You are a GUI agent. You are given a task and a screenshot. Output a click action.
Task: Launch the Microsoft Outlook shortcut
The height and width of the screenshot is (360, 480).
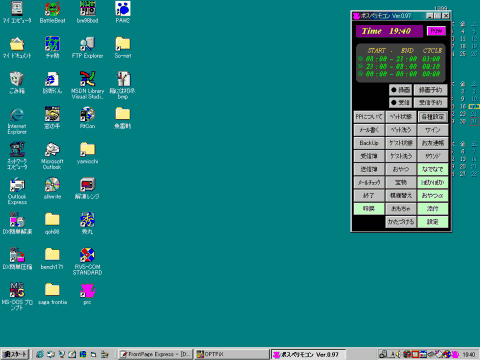(52, 156)
